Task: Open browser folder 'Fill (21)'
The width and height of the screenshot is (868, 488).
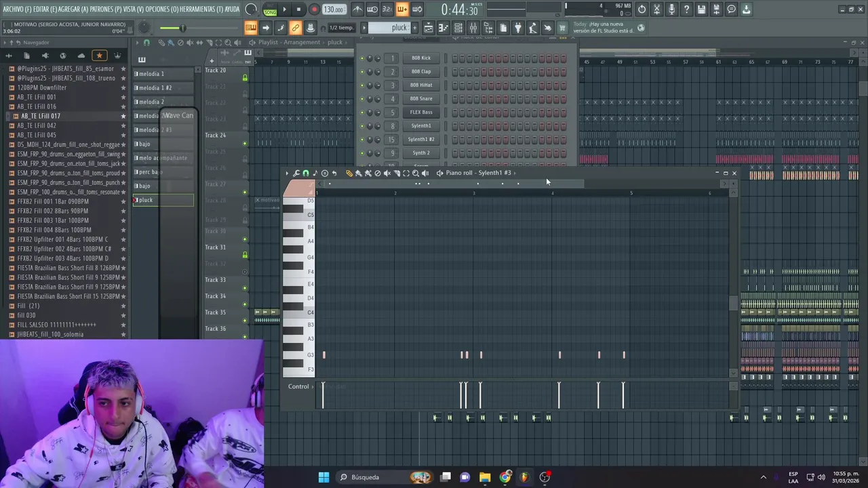Action: point(28,306)
